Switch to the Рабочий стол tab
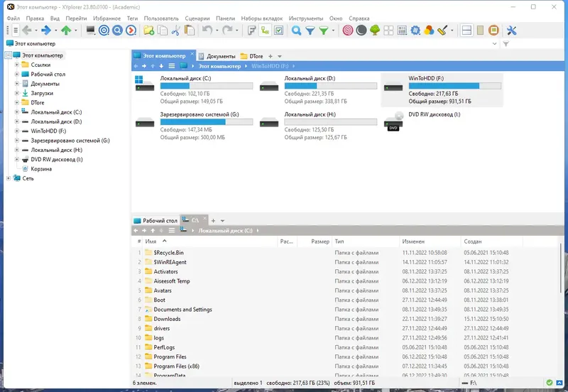568x392 pixels. [155, 220]
